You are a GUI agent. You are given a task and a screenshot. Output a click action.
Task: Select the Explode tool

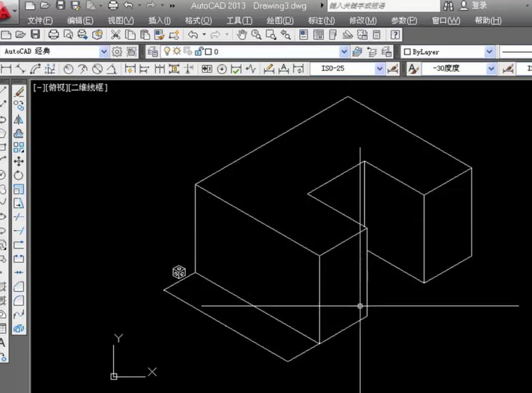pyautogui.click(x=19, y=328)
